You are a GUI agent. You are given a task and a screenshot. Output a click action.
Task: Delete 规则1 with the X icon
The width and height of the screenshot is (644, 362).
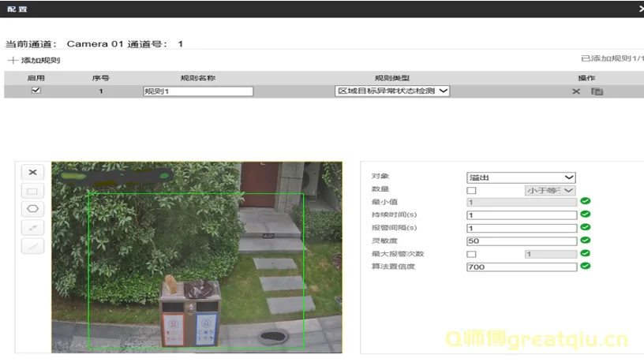coord(576,91)
